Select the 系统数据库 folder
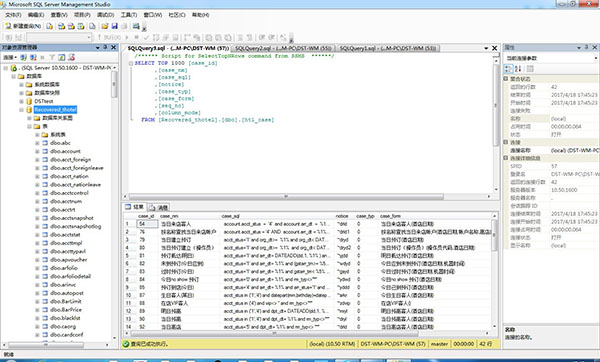 click(47, 85)
